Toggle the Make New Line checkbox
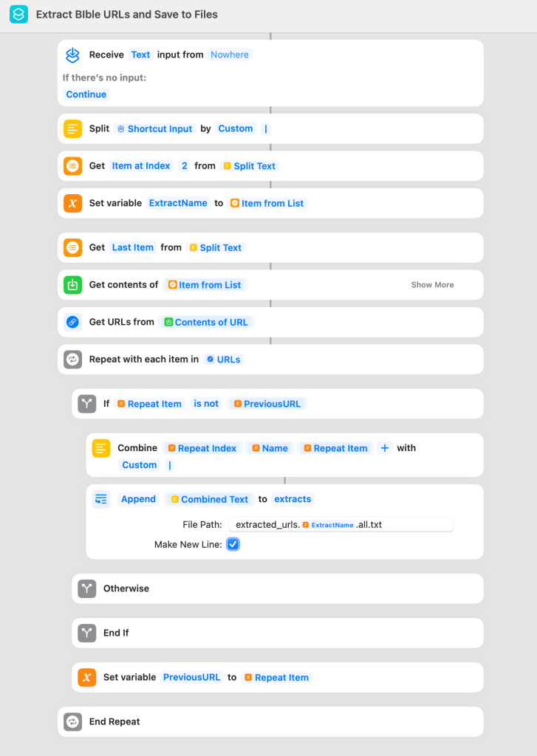 (x=233, y=544)
